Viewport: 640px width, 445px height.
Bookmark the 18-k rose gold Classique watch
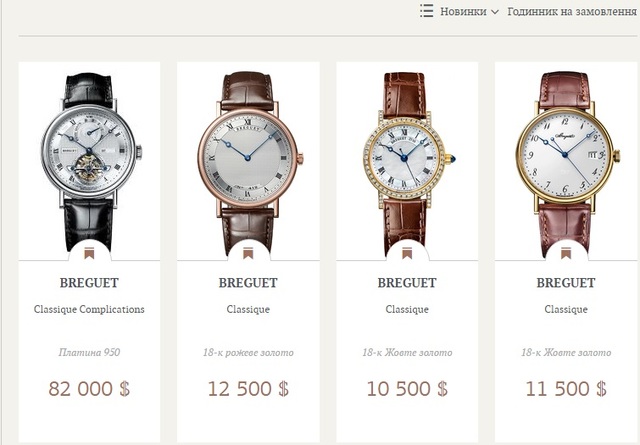[248, 254]
